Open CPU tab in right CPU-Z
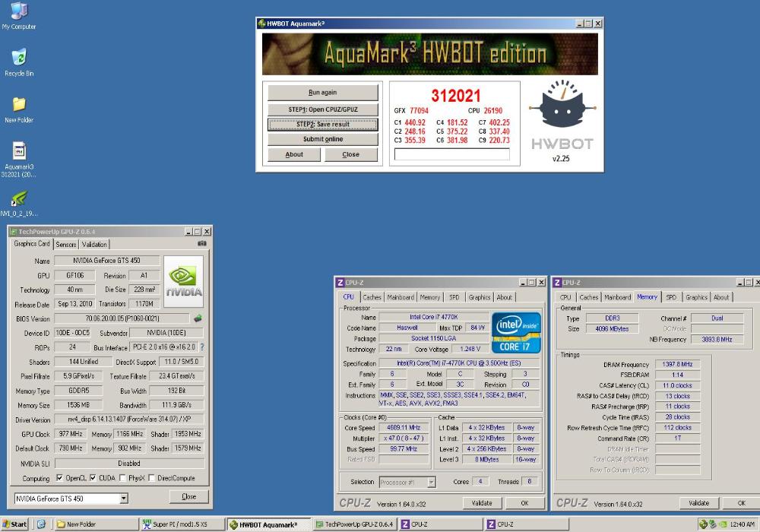760x532 pixels. (x=565, y=297)
